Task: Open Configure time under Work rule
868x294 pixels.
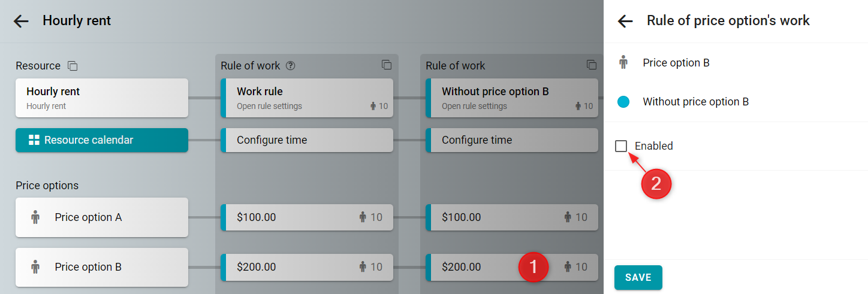Action: (x=307, y=140)
